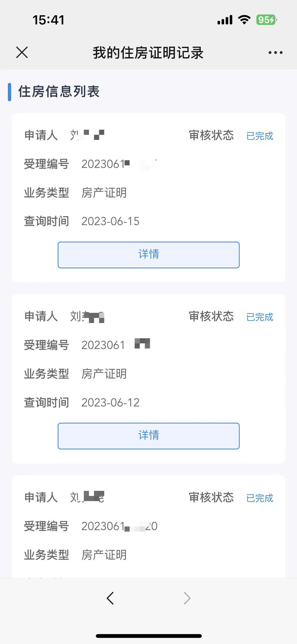Tap the home indicator bar at bottom

point(149,636)
